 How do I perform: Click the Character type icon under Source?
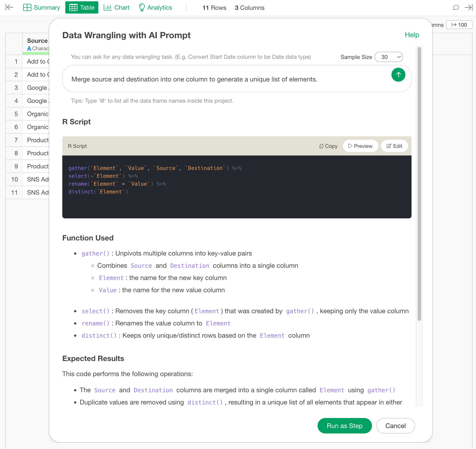tap(29, 48)
